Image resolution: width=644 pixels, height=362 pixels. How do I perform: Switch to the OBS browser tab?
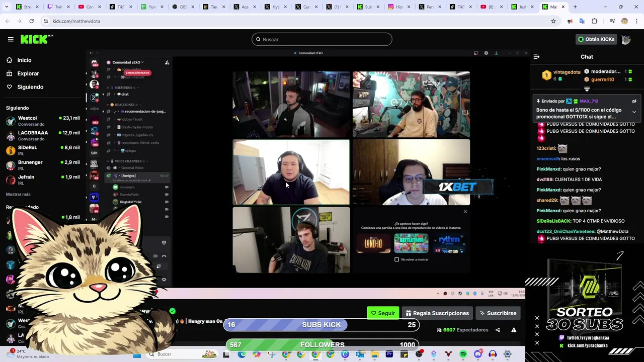[x=182, y=7]
